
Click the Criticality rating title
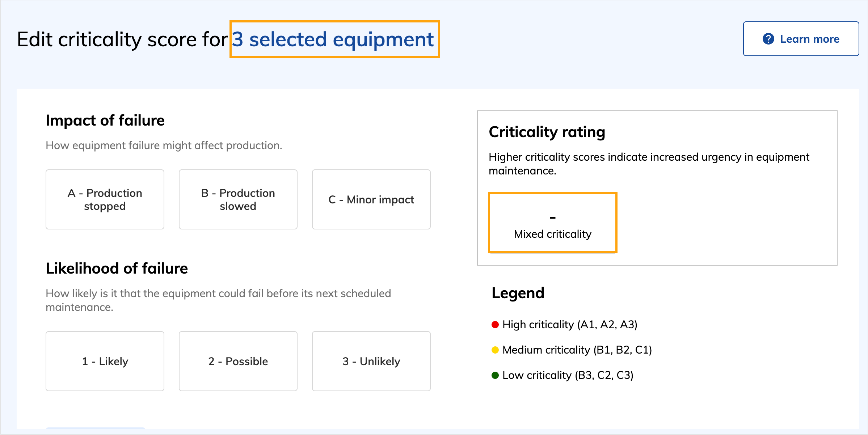point(547,132)
